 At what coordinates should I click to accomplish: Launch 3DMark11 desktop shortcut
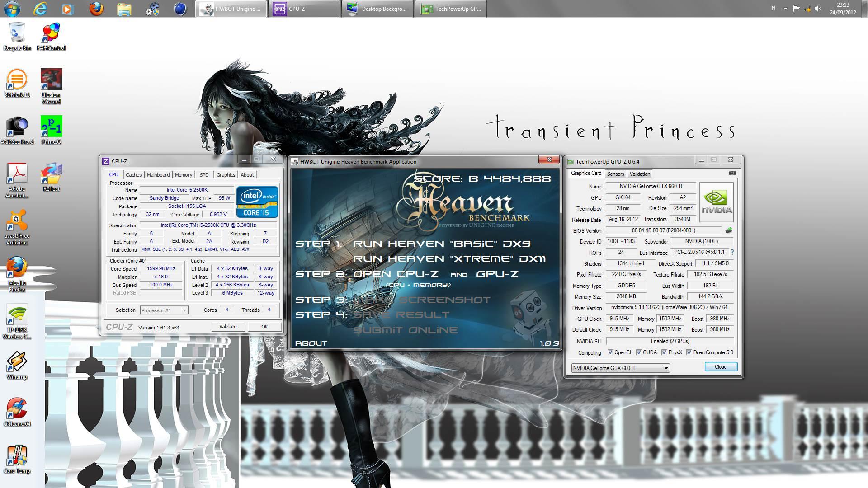(x=17, y=83)
